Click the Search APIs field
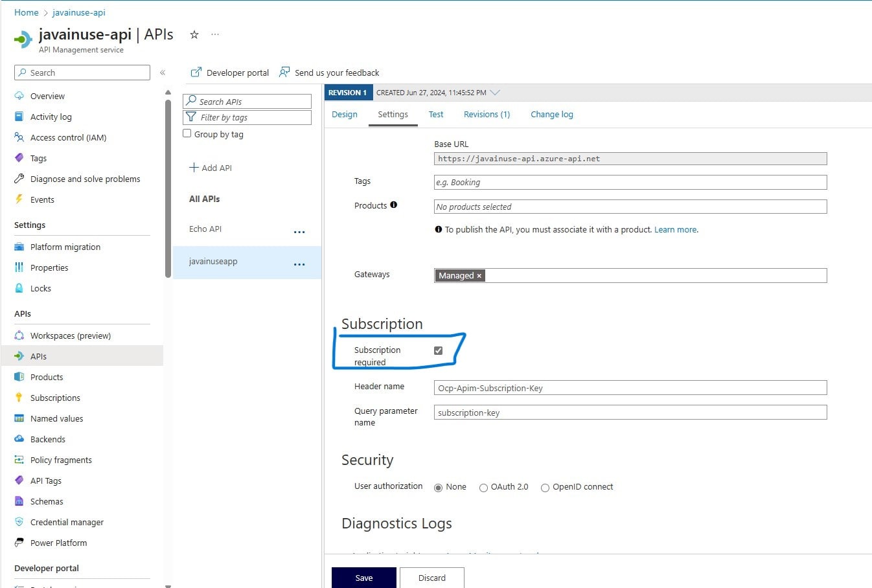 247,101
